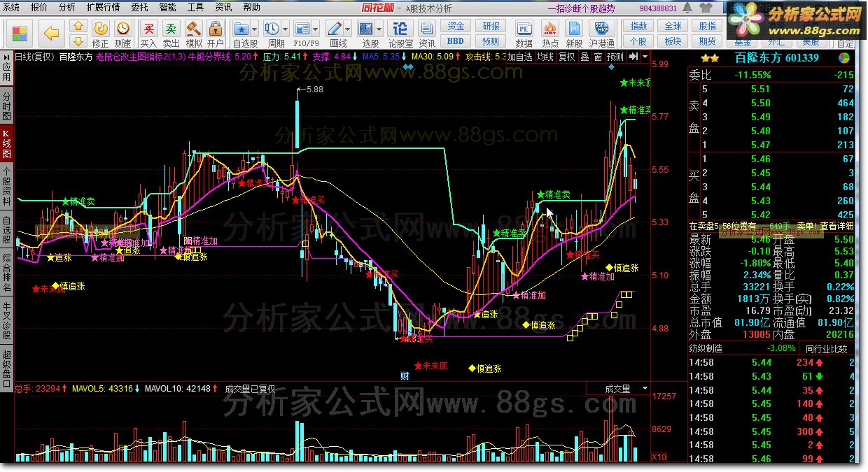This screenshot has height=472, width=868.
Task: Open the 牛叉诊股 side tab
Action: click(6, 320)
